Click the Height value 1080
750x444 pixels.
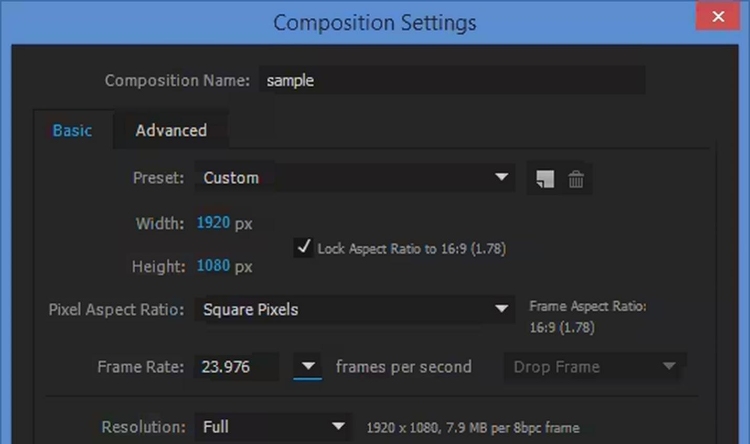pyautogui.click(x=213, y=267)
